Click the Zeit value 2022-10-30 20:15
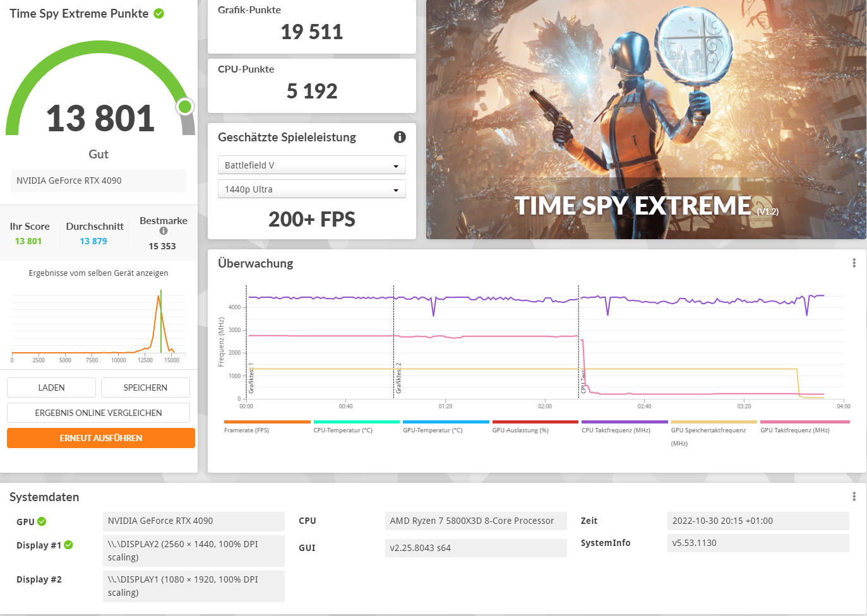The image size is (867, 616). (x=758, y=521)
